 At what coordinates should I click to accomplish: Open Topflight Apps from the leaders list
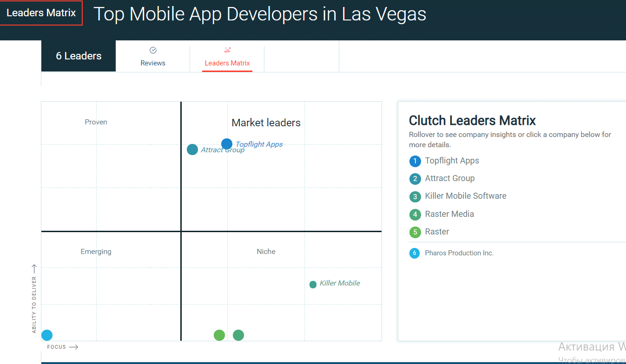pos(452,161)
